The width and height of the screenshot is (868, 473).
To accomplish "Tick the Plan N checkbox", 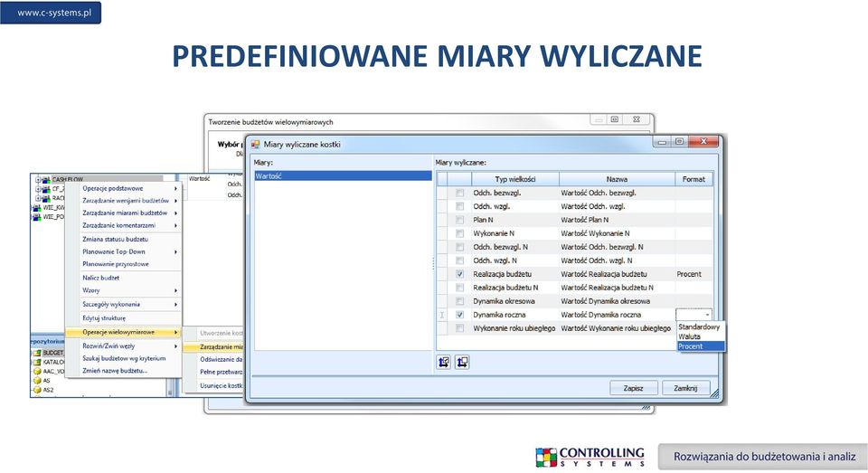I will tap(459, 220).
